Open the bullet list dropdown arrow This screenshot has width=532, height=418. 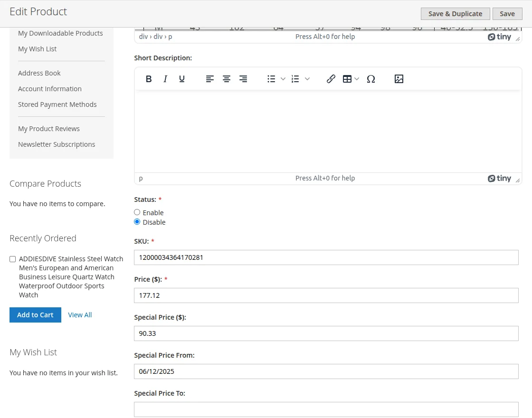[283, 79]
